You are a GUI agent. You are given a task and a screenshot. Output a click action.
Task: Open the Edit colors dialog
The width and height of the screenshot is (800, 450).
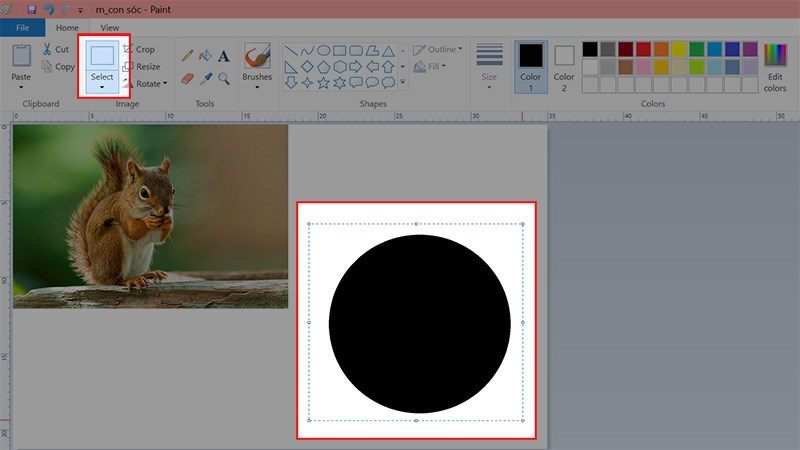click(x=775, y=67)
